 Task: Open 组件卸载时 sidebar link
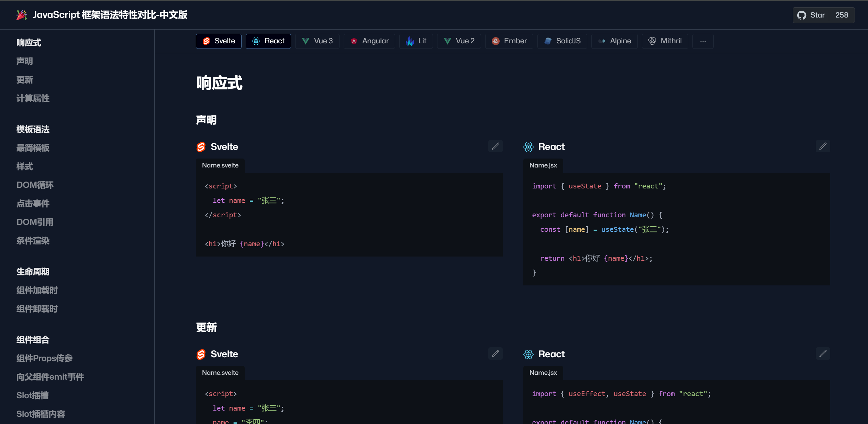coord(37,309)
